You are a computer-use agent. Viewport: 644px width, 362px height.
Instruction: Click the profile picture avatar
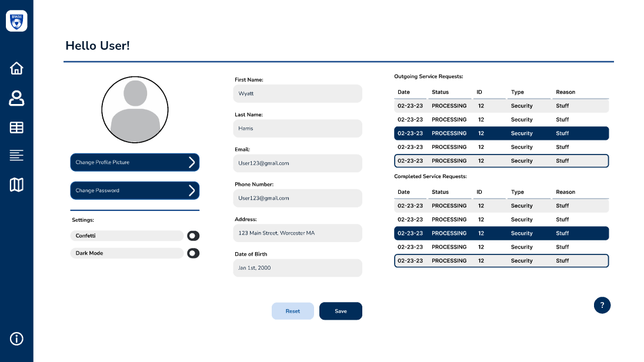pyautogui.click(x=135, y=110)
